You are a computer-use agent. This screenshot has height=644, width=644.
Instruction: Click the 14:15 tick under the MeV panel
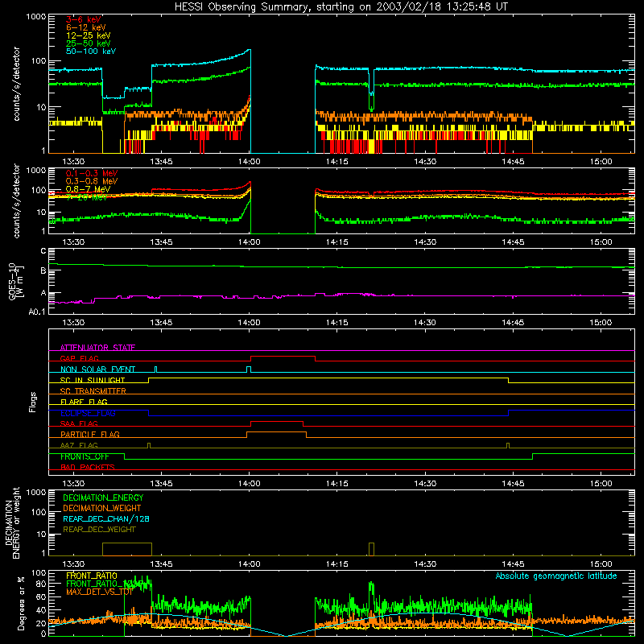[336, 242]
